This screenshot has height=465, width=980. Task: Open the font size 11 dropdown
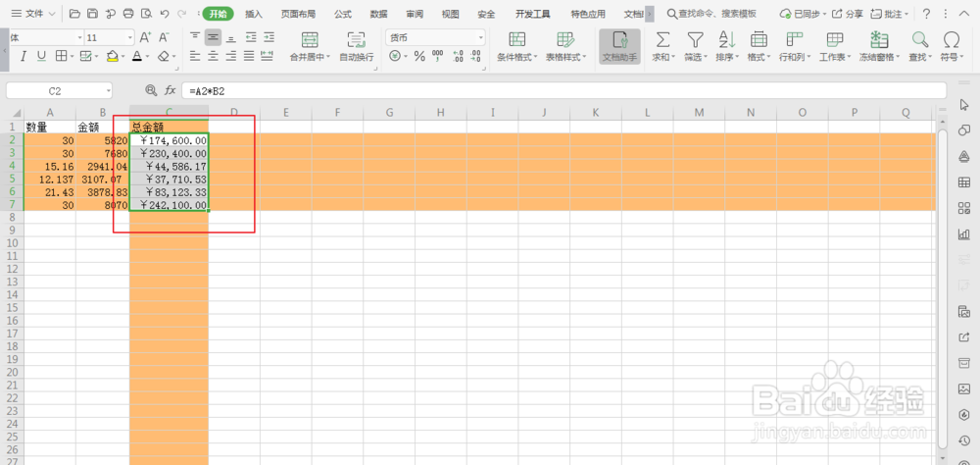(130, 37)
